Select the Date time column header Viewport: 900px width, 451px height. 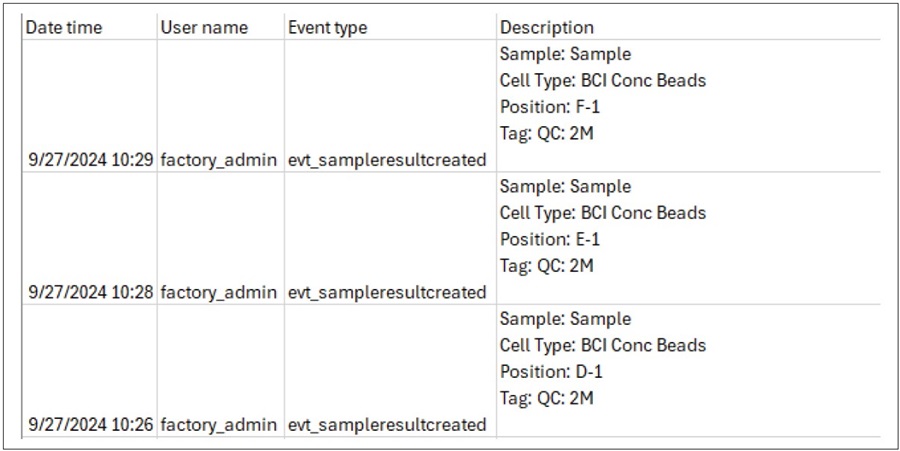click(64, 27)
